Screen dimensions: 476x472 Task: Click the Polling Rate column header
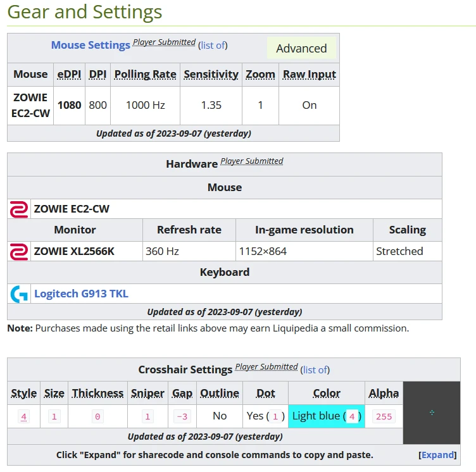(145, 74)
